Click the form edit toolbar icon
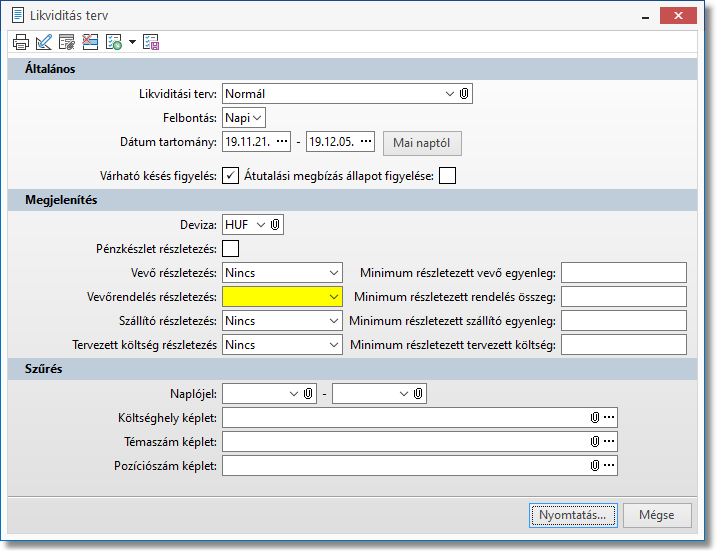This screenshot has height=553, width=717. coord(67,42)
